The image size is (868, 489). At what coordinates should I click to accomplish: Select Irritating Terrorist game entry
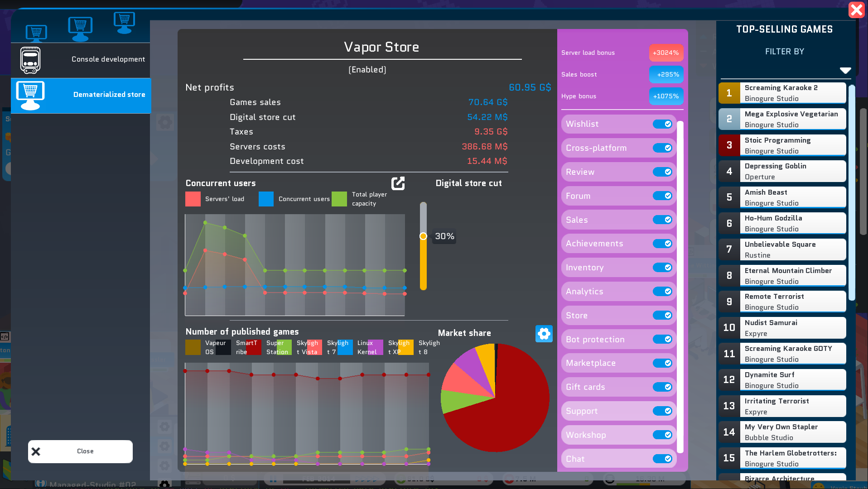(782, 406)
